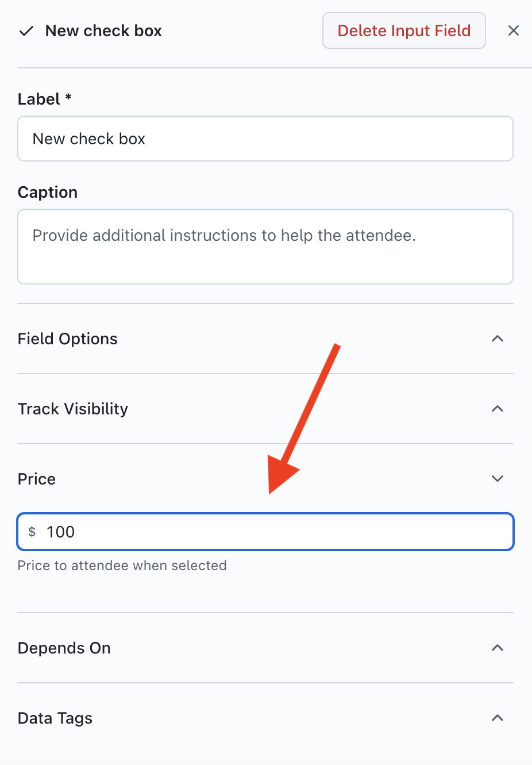Viewport: 532px width, 765px height.
Task: Click the Track Visibility section heading
Action: [73, 409]
